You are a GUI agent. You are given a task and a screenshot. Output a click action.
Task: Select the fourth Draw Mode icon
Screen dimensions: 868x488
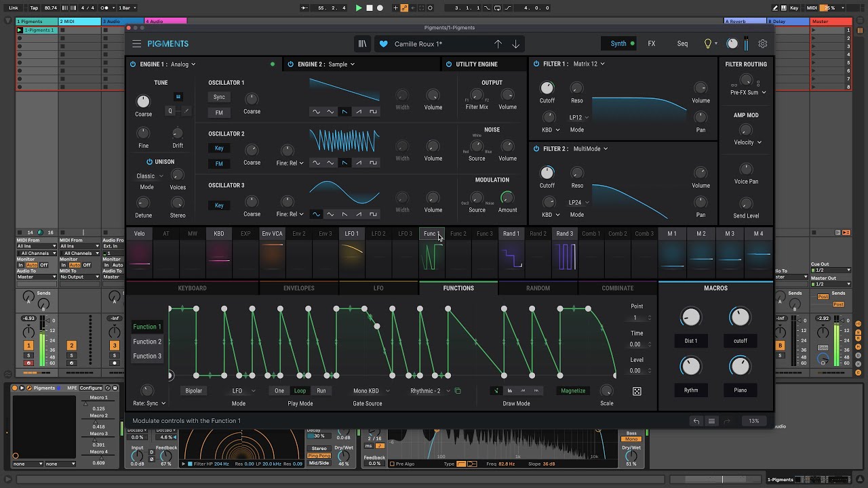[x=536, y=390]
